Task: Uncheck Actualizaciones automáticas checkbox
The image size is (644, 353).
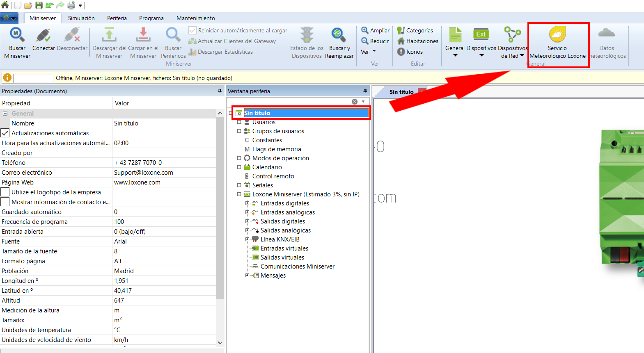Action: click(5, 133)
